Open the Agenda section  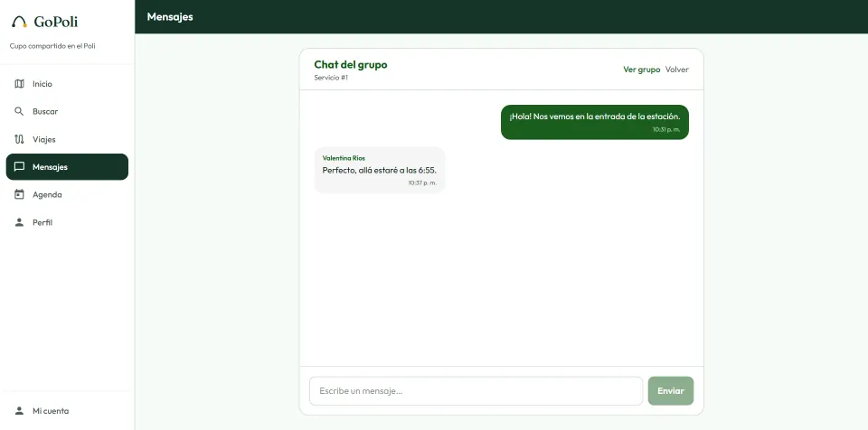pyautogui.click(x=67, y=195)
